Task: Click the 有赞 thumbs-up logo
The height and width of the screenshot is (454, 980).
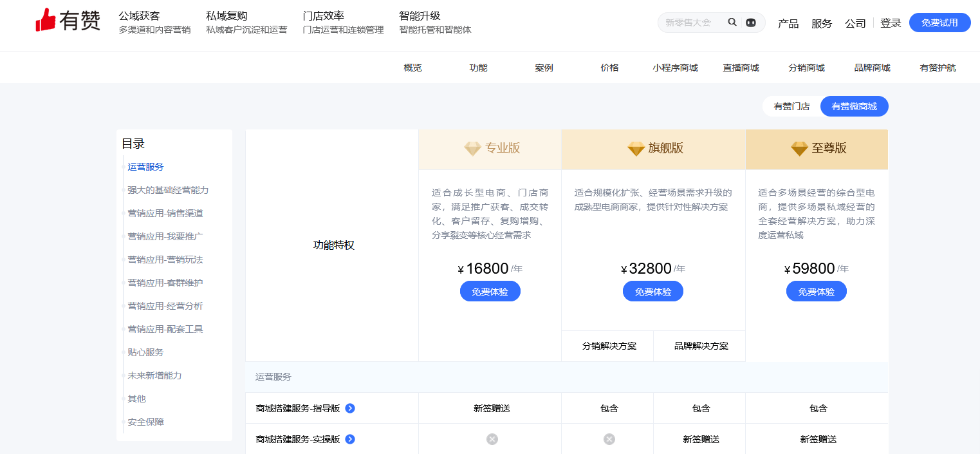Action: 68,21
